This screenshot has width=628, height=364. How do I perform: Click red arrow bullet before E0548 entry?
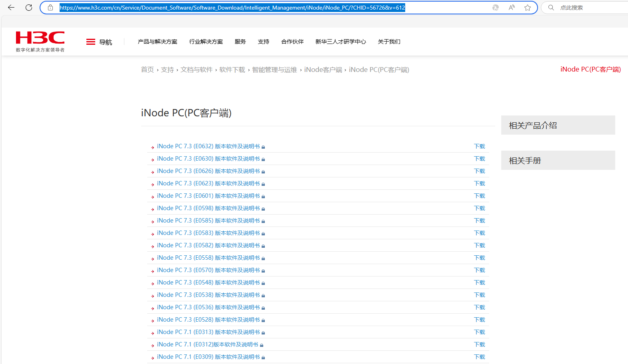pyautogui.click(x=152, y=284)
